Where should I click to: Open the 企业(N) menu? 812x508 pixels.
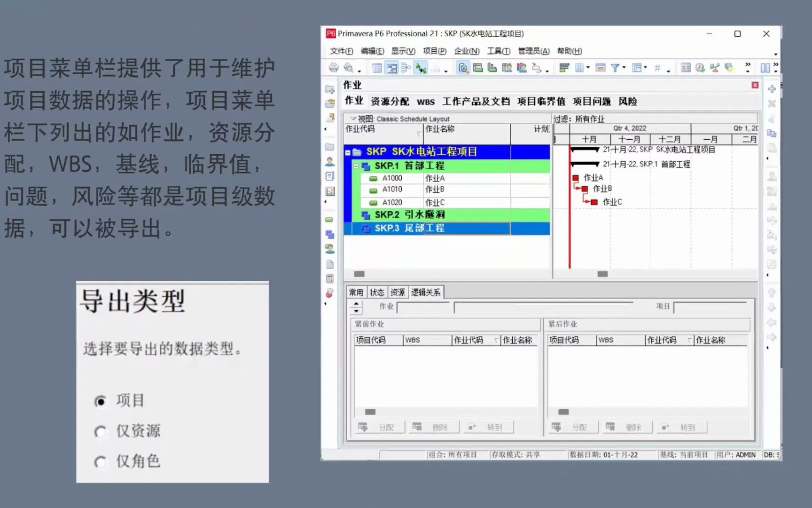click(467, 51)
